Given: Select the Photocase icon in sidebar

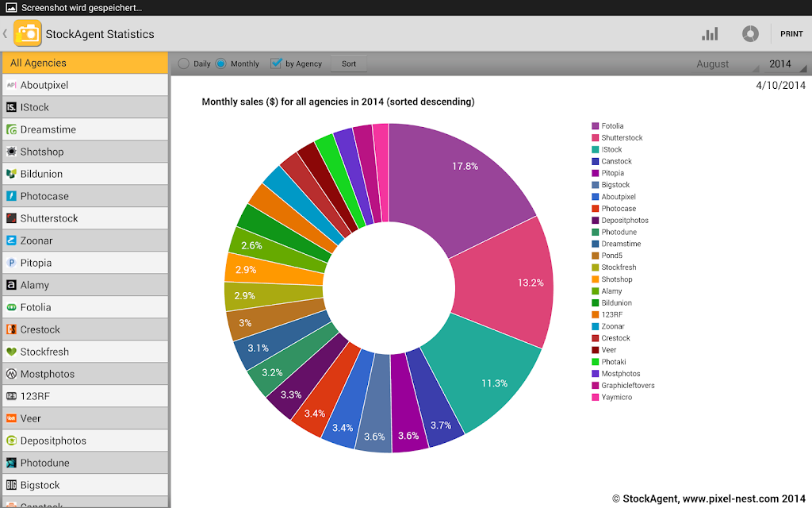Looking at the screenshot, I should (11, 196).
